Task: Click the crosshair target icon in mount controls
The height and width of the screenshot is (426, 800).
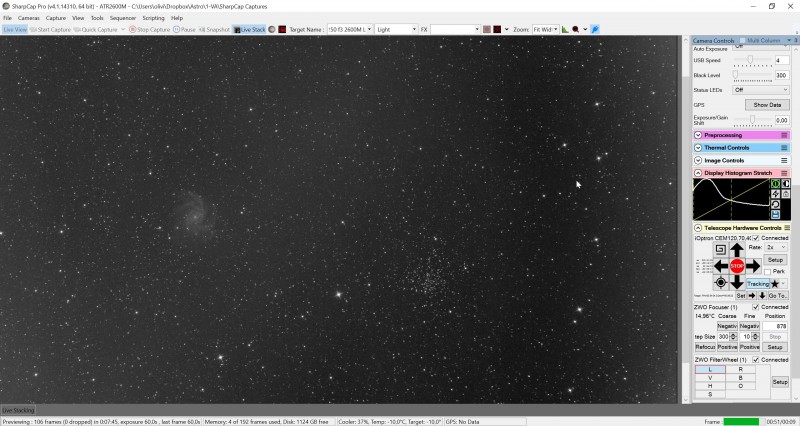Action: click(x=720, y=282)
